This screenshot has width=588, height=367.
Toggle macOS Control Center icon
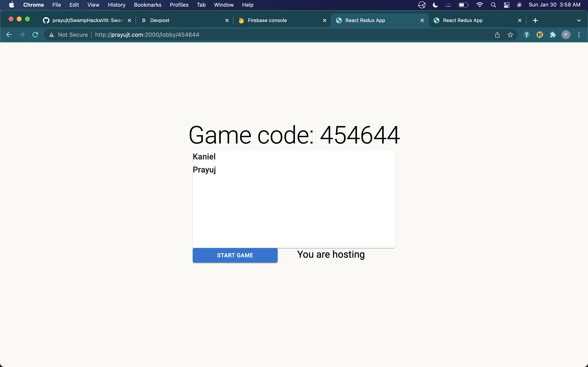[507, 5]
